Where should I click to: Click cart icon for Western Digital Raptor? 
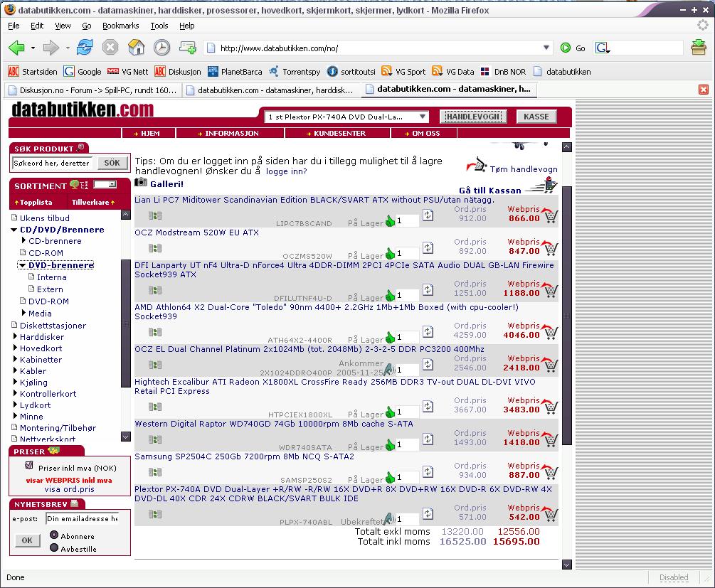pos(550,440)
